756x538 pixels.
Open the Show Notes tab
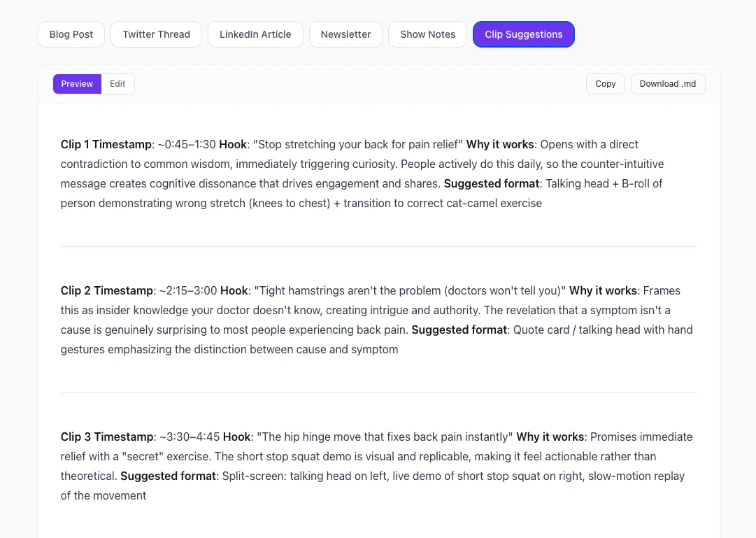click(427, 34)
